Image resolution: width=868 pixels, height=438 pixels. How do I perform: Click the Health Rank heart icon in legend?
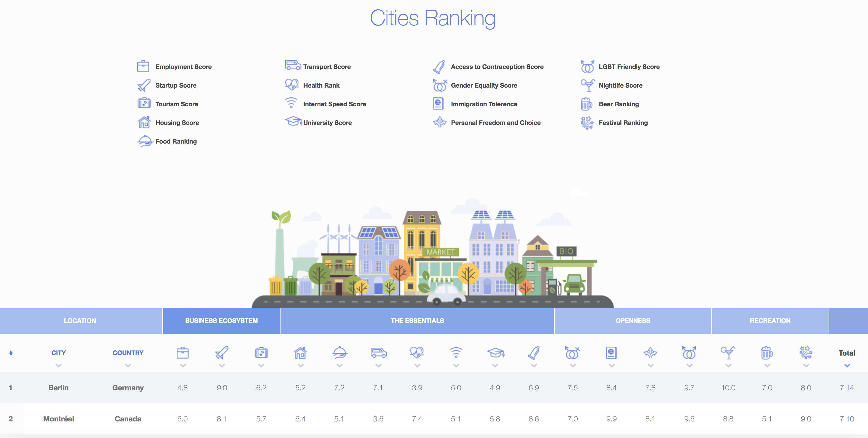point(292,84)
